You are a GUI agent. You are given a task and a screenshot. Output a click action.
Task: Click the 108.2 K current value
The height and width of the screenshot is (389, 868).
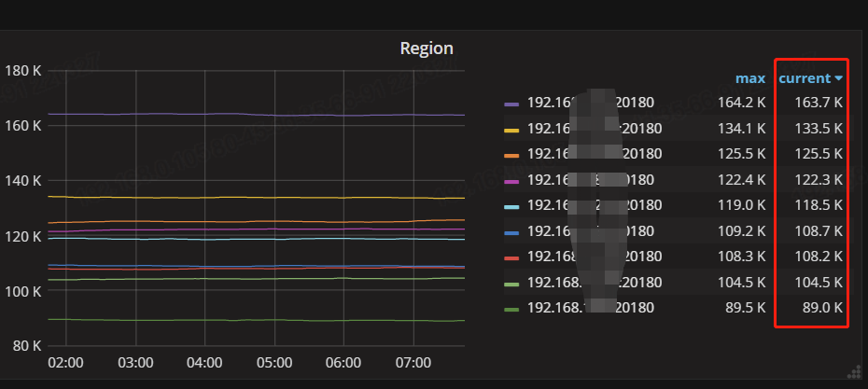(x=819, y=257)
